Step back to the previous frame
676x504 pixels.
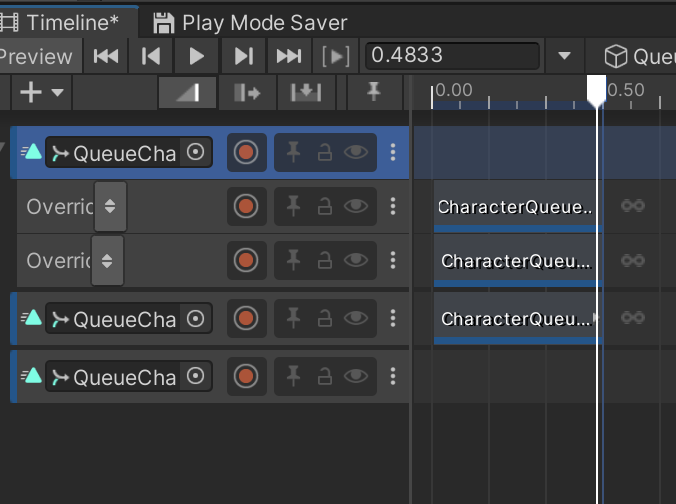[x=151, y=56]
